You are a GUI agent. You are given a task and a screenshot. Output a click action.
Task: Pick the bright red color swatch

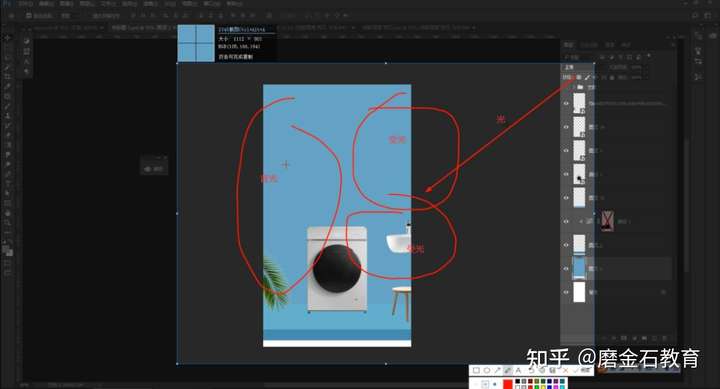pyautogui.click(x=507, y=384)
